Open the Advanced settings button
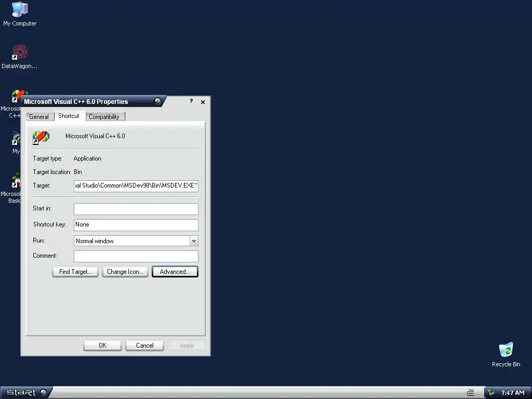This screenshot has height=399, width=532. [175, 271]
